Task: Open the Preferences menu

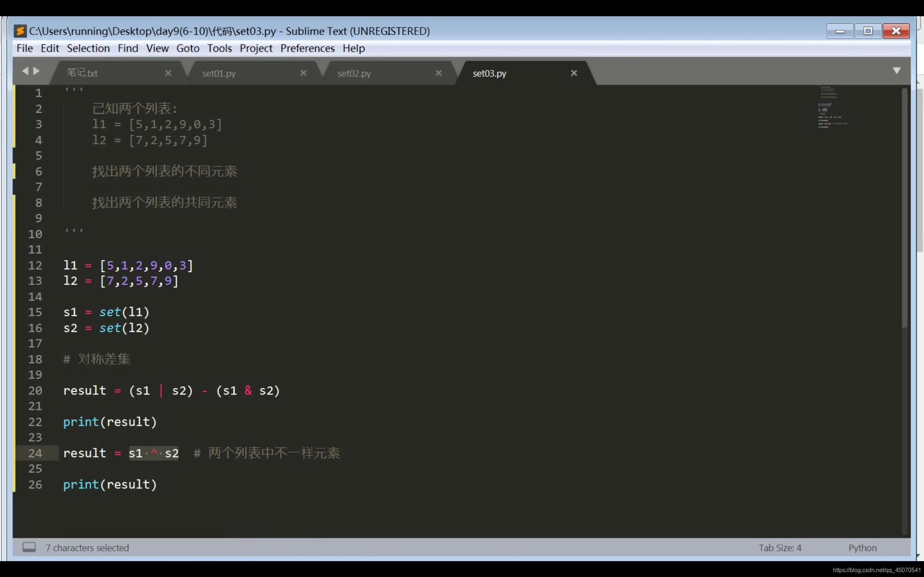Action: coord(308,48)
